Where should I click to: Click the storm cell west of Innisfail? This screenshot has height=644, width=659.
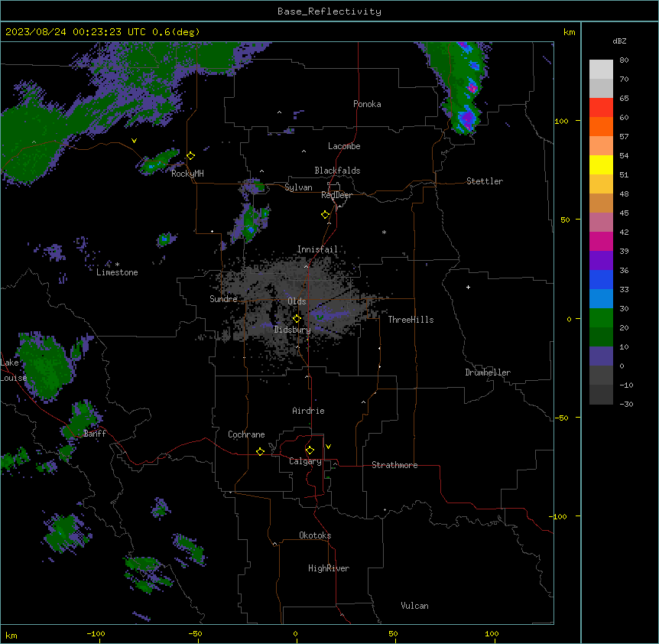(251, 222)
